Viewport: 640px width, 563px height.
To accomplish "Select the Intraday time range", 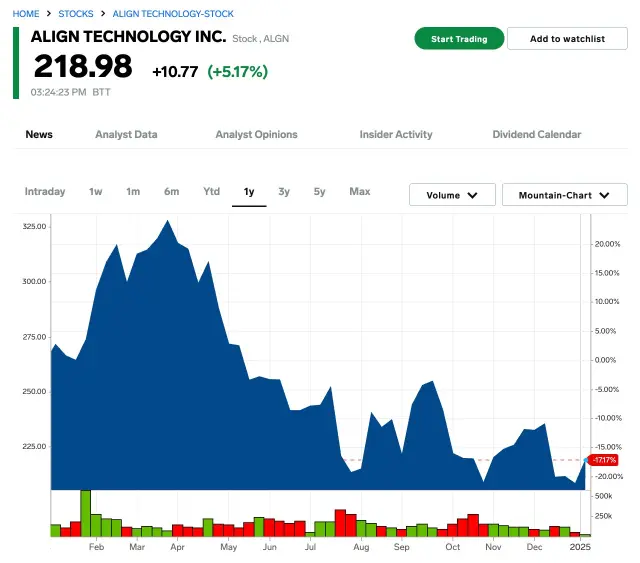I will coord(45,191).
